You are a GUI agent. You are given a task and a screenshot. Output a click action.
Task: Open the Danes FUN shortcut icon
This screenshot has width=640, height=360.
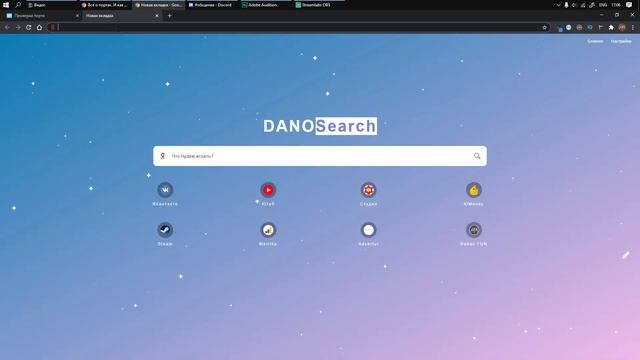[x=474, y=230]
